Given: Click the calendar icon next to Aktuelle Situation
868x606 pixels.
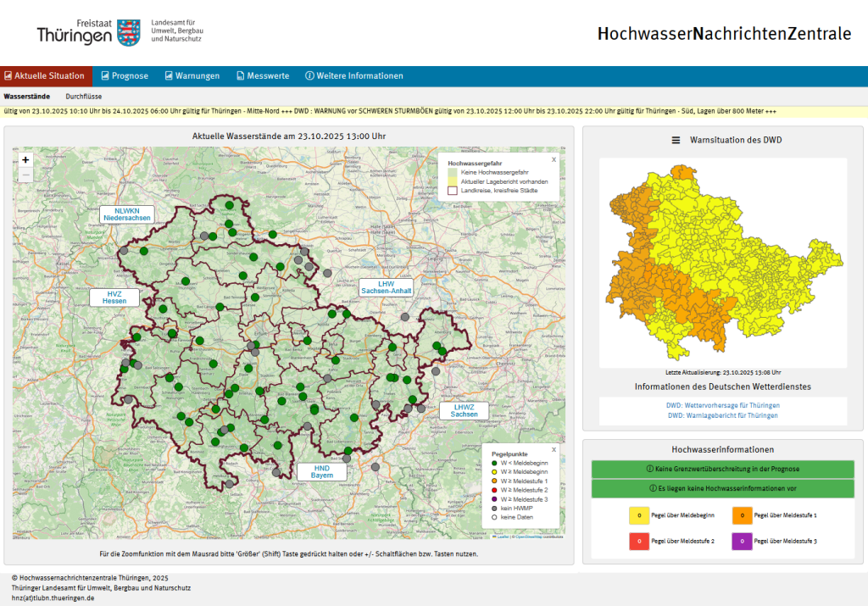Looking at the screenshot, I should point(8,75).
